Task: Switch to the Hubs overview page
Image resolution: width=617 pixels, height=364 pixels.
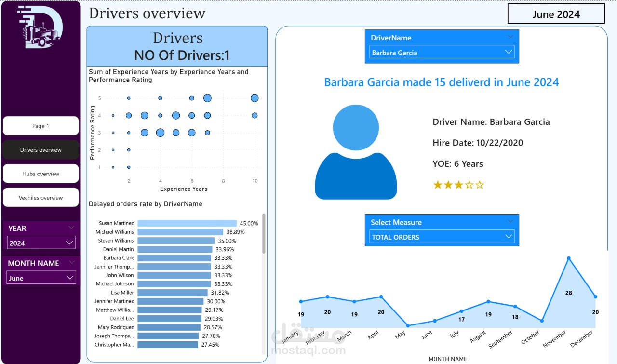Action: [x=40, y=174]
